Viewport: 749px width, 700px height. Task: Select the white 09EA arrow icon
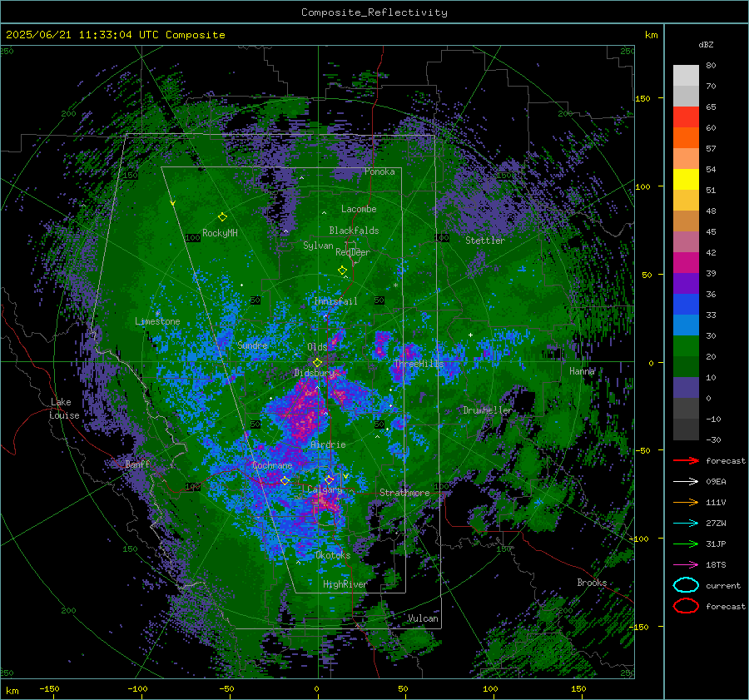click(686, 482)
